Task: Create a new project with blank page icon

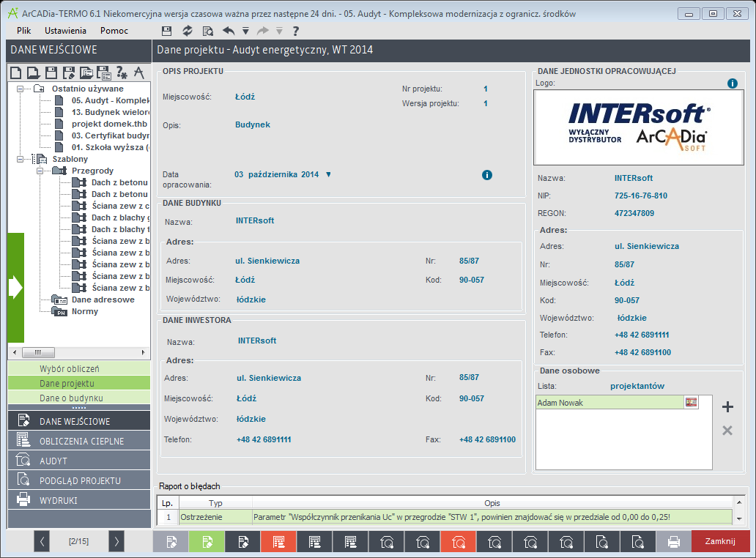Action: (x=16, y=72)
